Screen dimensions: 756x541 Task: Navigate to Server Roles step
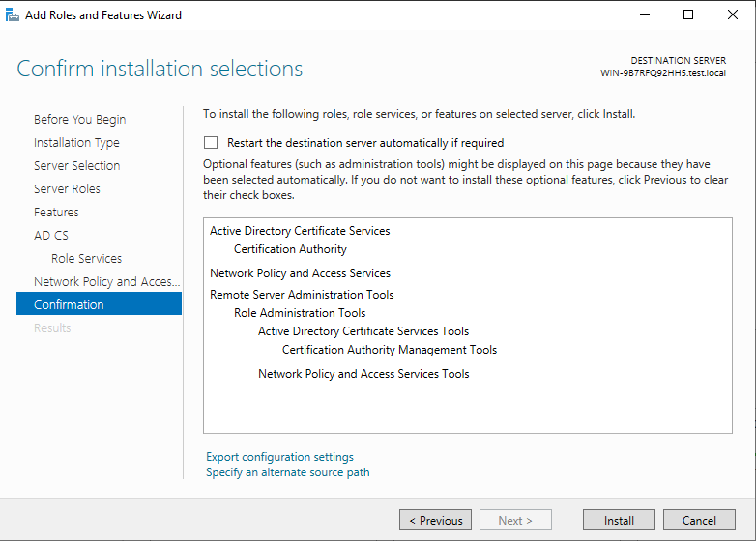coord(67,188)
